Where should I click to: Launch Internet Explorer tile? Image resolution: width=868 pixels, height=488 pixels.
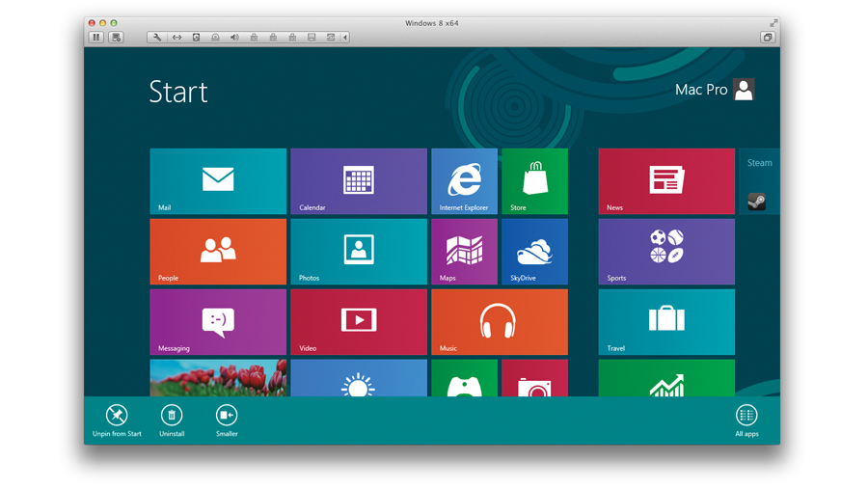click(465, 181)
